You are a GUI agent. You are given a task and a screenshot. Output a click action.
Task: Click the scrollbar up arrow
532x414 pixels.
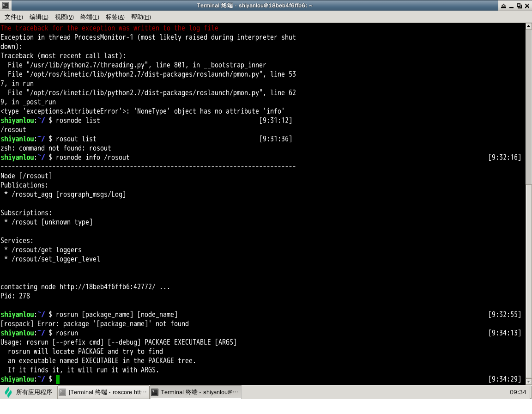[x=528, y=27]
